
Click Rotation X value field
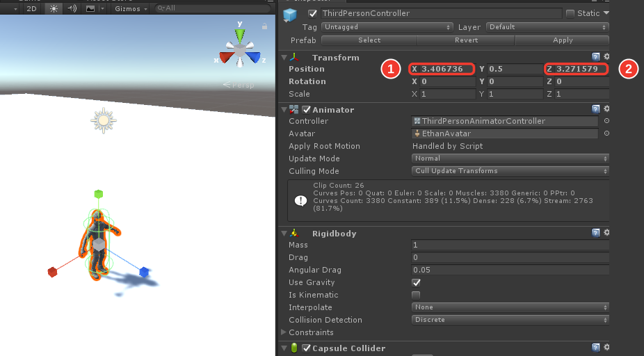click(x=447, y=82)
